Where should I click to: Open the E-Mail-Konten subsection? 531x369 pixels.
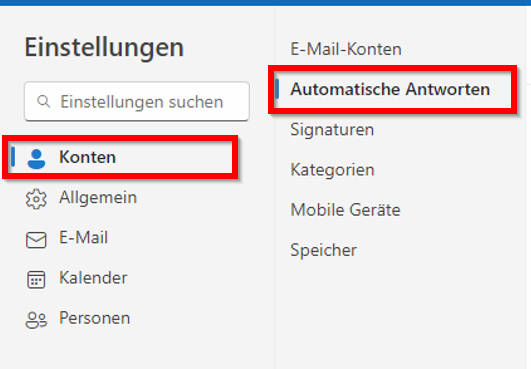point(346,49)
